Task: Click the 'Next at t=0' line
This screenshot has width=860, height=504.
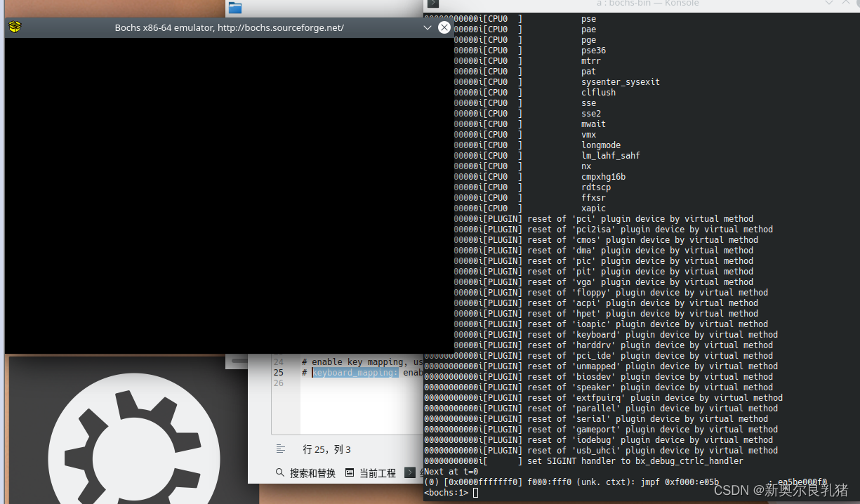Action: 451,472
